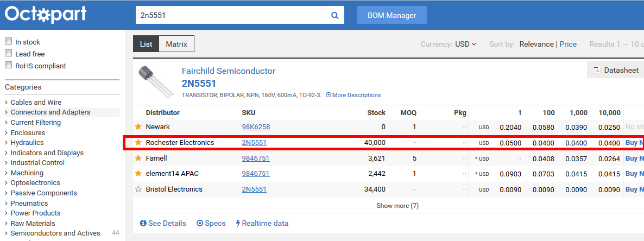Viewport: 644px width, 241px height.
Task: Sort results by Price
Action: tap(568, 45)
